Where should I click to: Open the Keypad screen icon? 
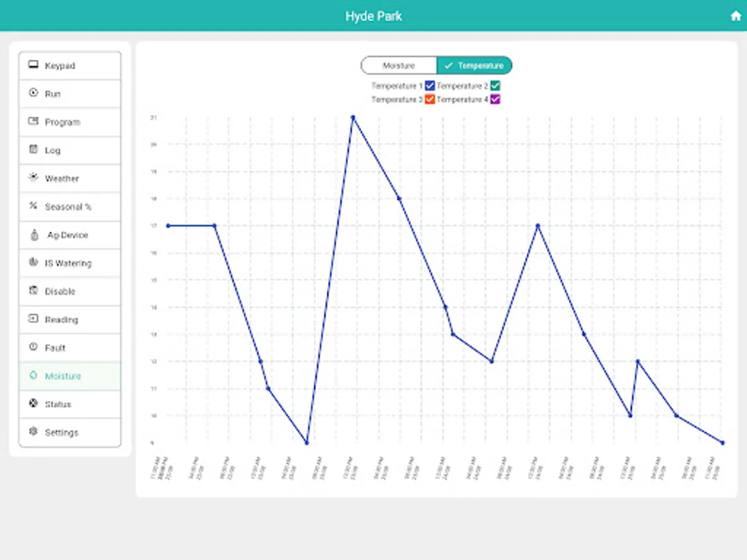(x=33, y=64)
